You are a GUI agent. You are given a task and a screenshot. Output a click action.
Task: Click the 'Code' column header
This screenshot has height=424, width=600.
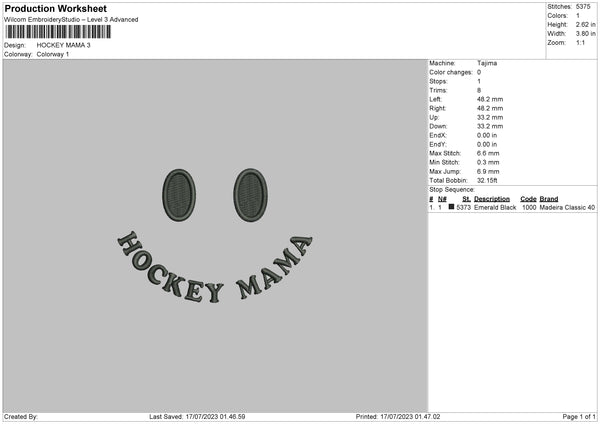(528, 199)
